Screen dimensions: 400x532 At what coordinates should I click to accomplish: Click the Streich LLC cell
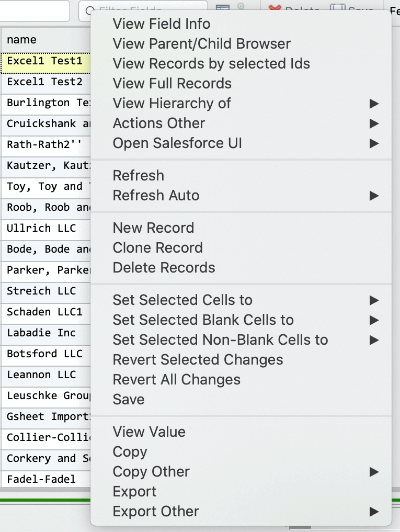tap(46, 293)
